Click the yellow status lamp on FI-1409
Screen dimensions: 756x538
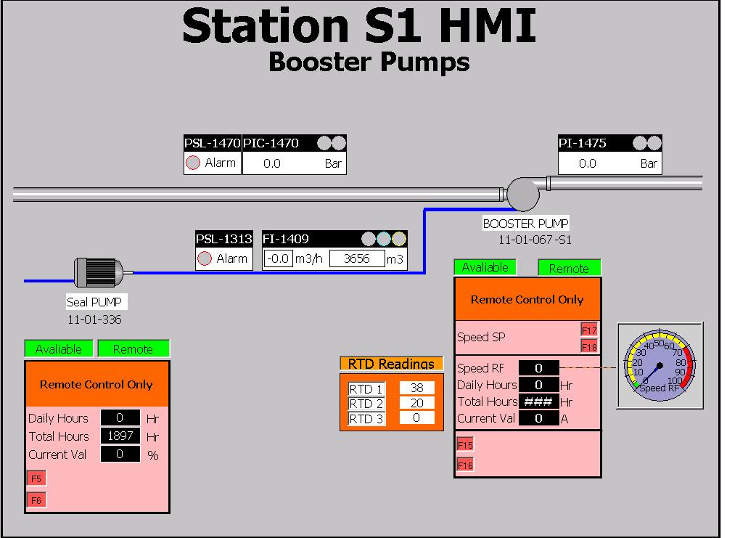coord(399,239)
